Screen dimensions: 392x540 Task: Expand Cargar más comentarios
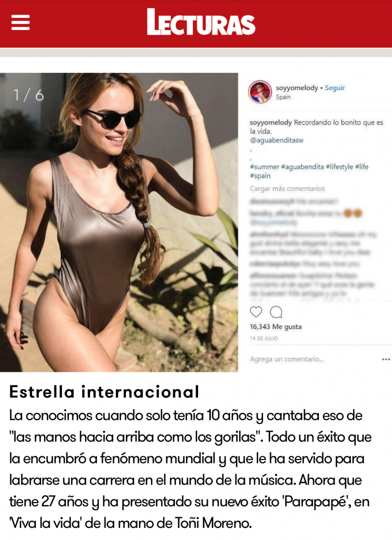coord(287,189)
